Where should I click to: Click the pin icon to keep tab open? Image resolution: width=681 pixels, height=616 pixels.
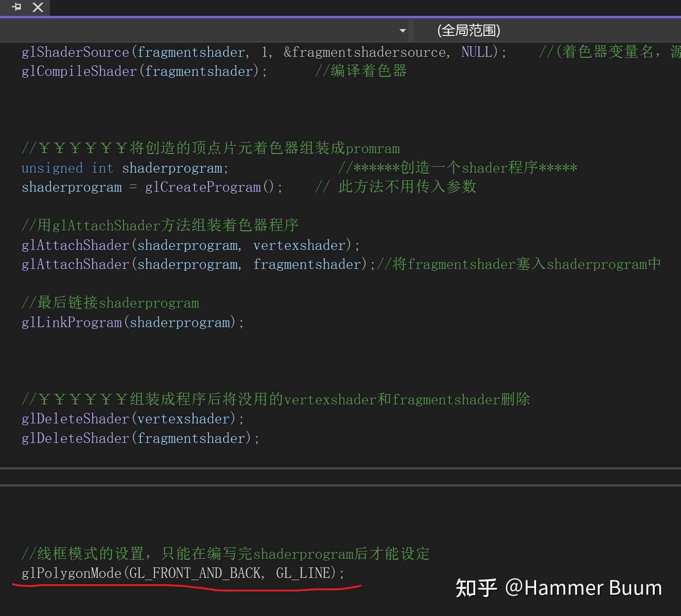[17, 7]
